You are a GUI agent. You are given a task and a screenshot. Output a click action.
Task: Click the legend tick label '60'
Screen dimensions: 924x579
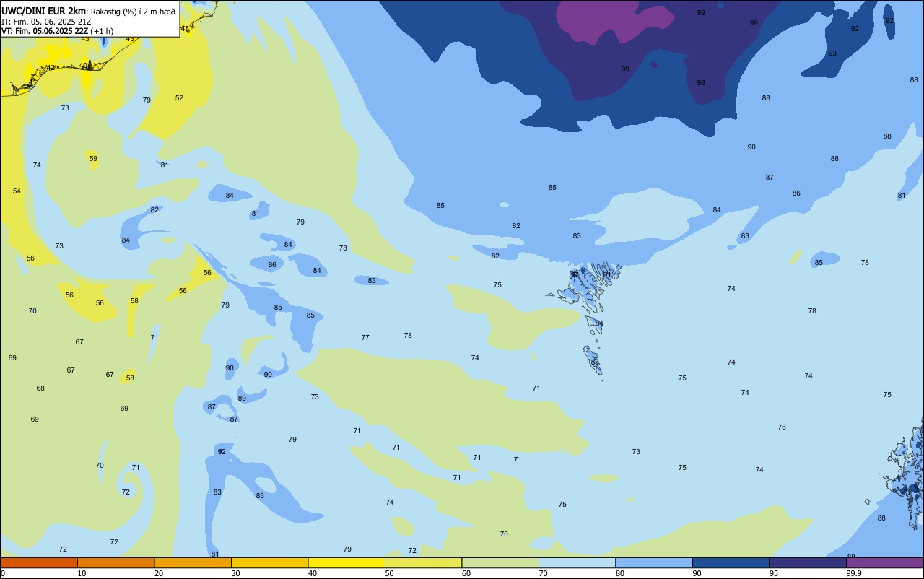[x=466, y=573]
